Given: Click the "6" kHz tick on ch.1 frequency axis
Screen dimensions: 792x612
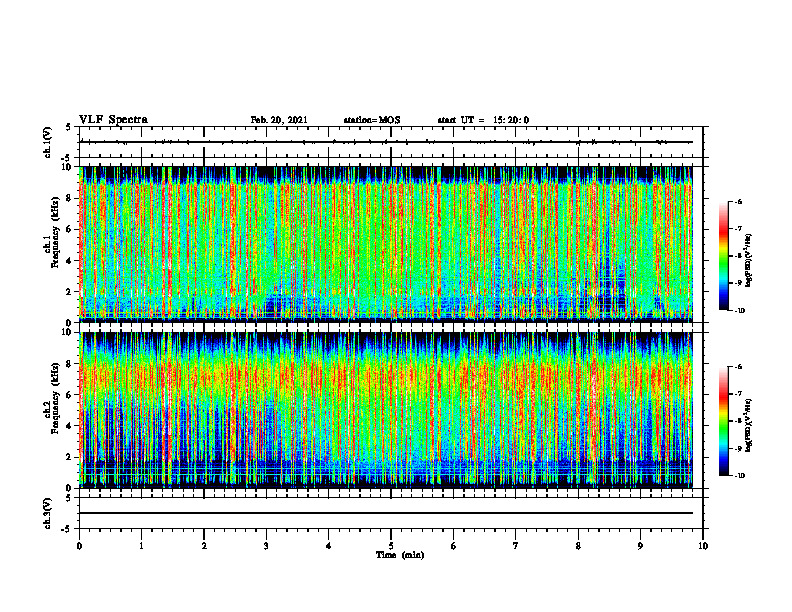Looking at the screenshot, I should tap(70, 229).
